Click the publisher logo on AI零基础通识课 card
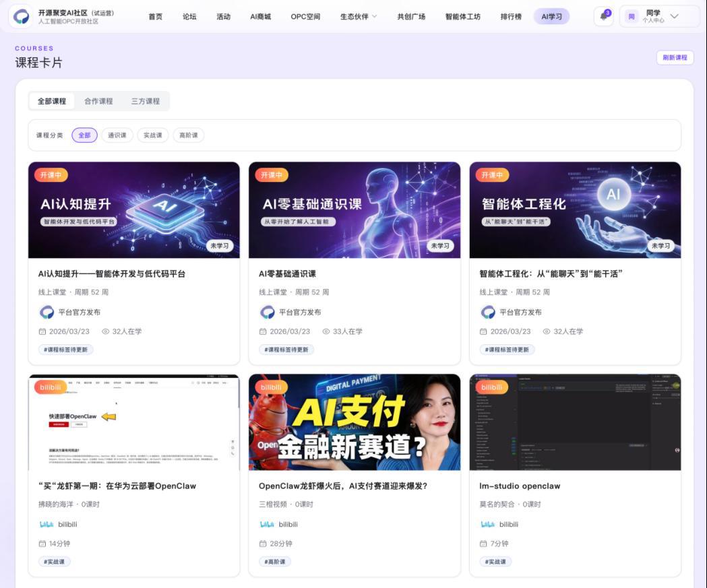The width and height of the screenshot is (707, 588). point(268,312)
